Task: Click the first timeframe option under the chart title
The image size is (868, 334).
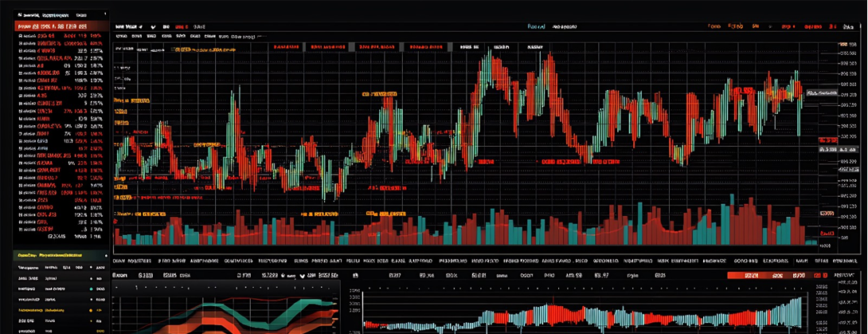Action: (122, 36)
